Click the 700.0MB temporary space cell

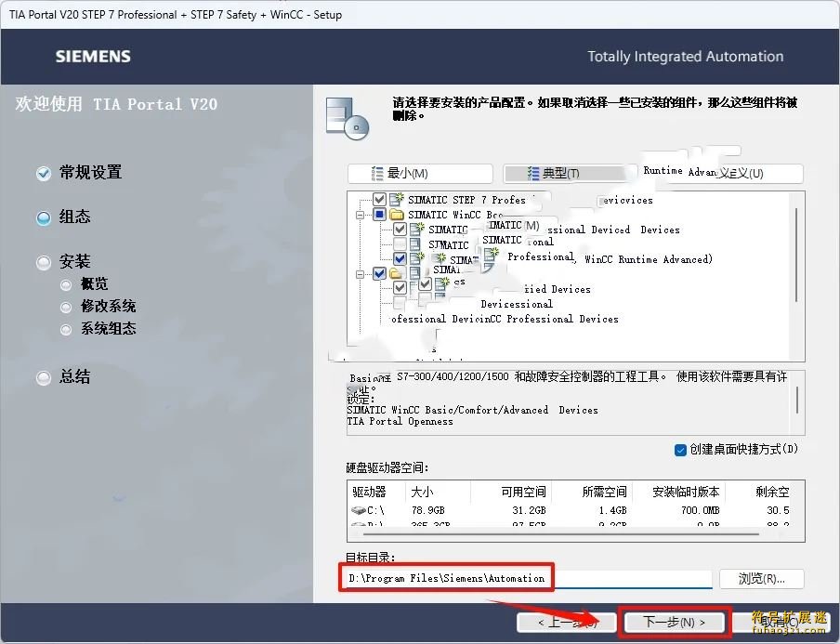point(701,510)
